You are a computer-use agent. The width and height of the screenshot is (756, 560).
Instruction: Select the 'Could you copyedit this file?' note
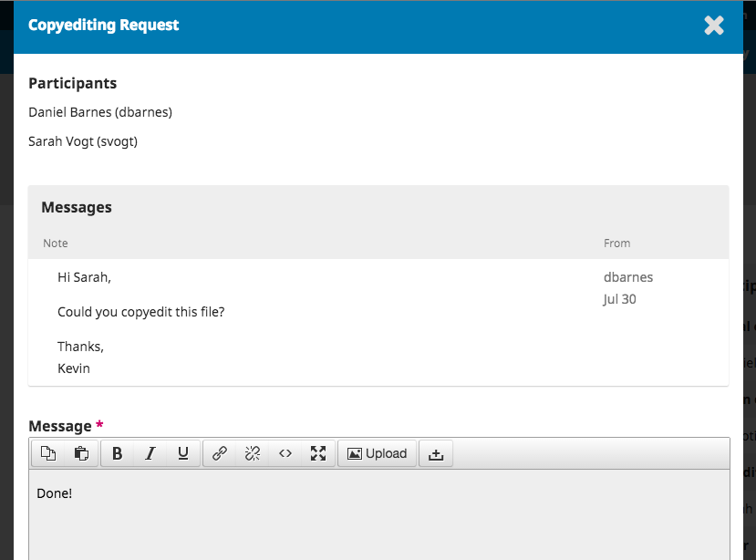click(140, 312)
